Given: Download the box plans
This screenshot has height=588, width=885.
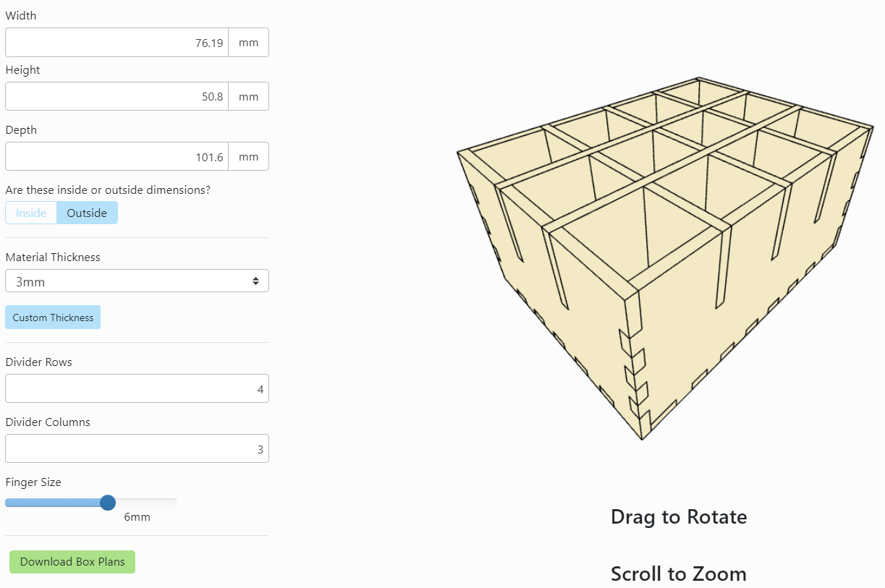Looking at the screenshot, I should pyautogui.click(x=72, y=562).
